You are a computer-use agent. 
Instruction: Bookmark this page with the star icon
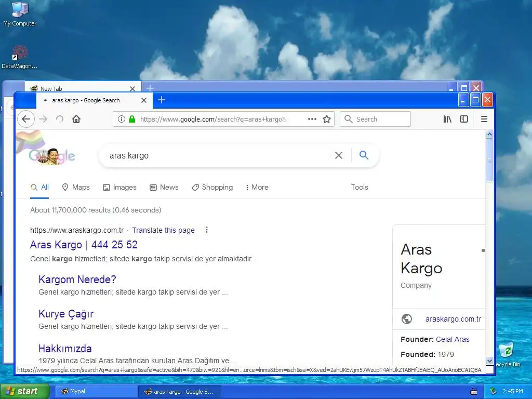pos(327,119)
